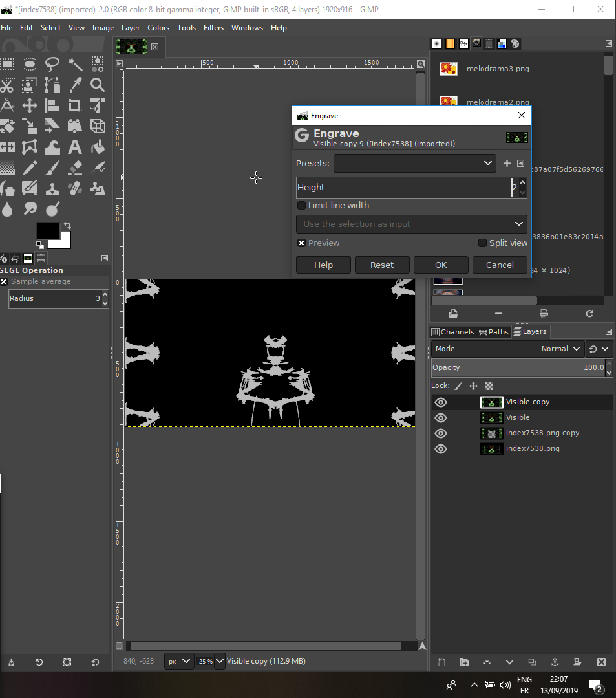The height and width of the screenshot is (698, 616).
Task: Activate the Eraser tool
Action: pyautogui.click(x=75, y=168)
